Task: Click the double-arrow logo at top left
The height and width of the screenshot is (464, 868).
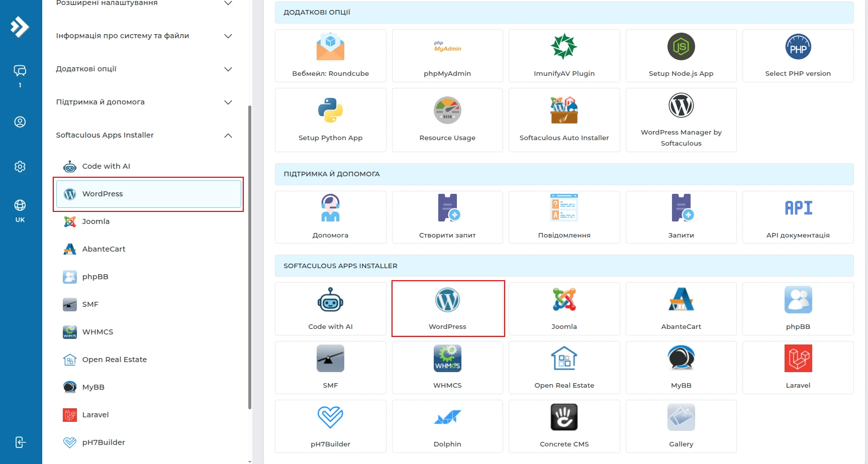Action: (x=20, y=27)
